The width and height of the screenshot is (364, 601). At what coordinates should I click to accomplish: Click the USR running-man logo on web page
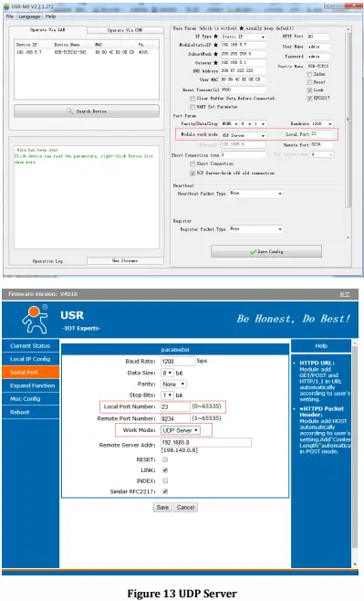tap(35, 319)
